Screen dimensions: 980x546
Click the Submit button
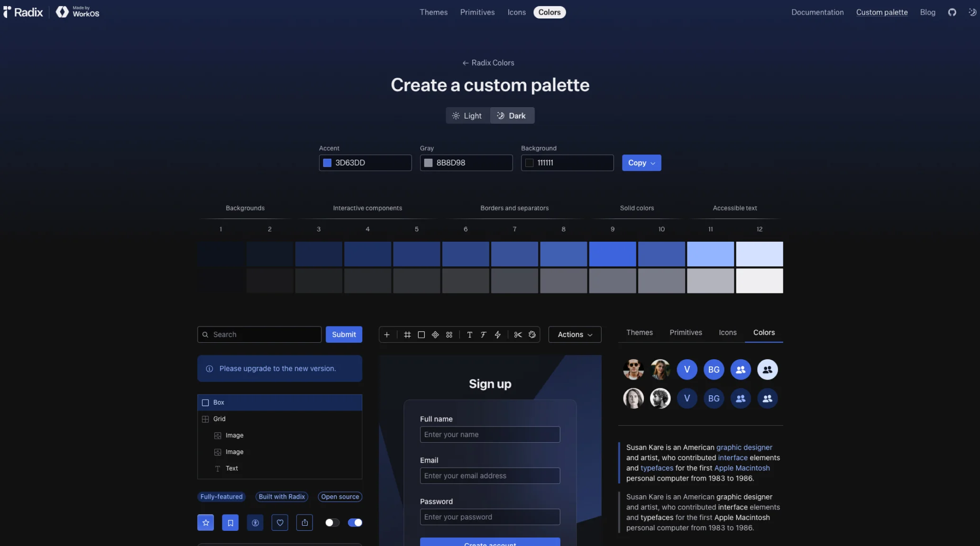pos(344,335)
